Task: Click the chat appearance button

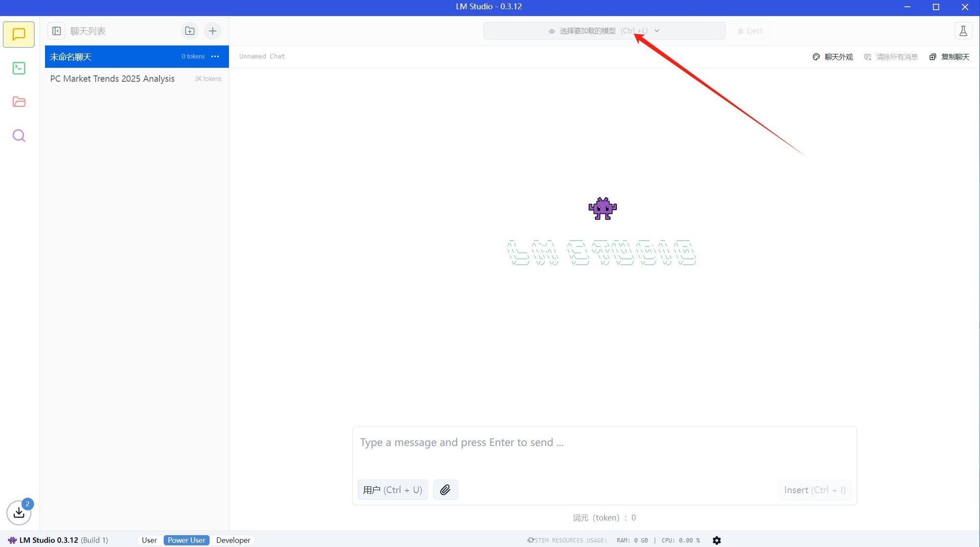Action: coord(833,57)
